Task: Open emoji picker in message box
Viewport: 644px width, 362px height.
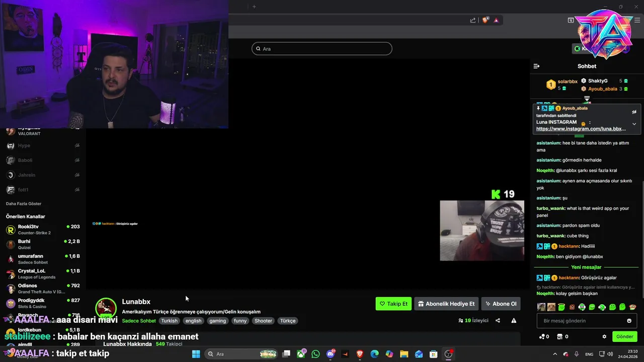Action: coord(629,321)
